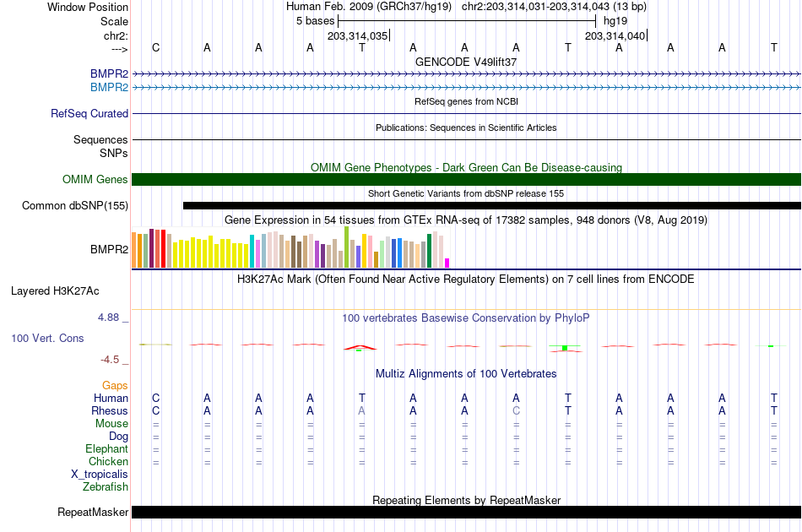802x532 pixels.
Task: Click the Common dbSNP(155) track label
Action: [x=74, y=206]
